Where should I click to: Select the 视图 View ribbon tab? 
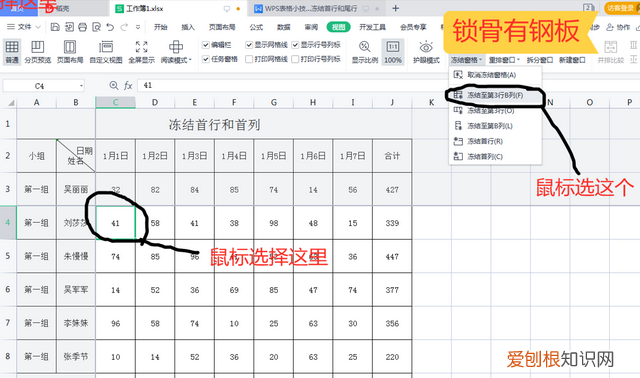338,27
